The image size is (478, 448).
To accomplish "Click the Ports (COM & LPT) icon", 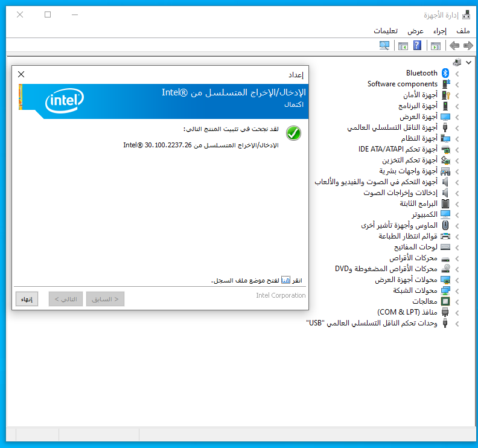I will [x=445, y=312].
